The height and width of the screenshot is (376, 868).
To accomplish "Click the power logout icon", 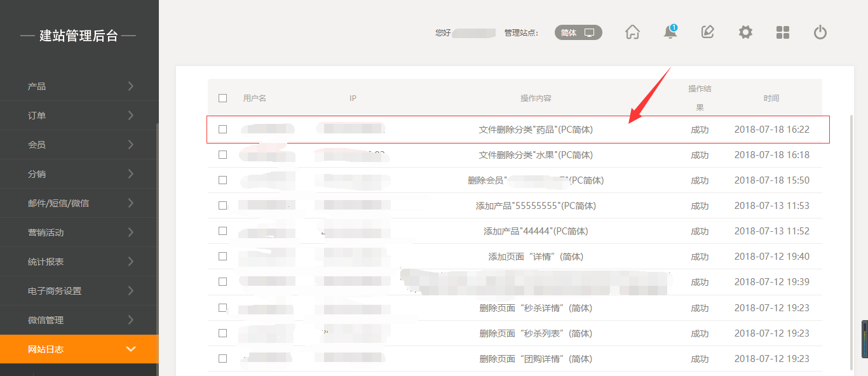I will pos(820,32).
